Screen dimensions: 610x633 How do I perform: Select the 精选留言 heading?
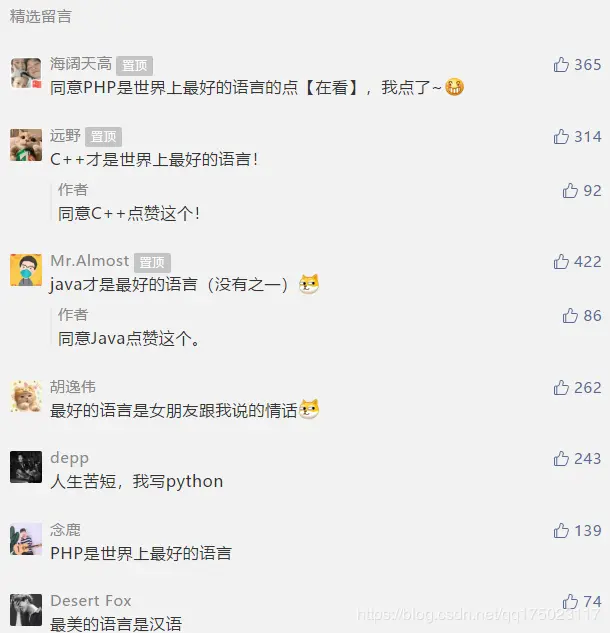tap(40, 17)
